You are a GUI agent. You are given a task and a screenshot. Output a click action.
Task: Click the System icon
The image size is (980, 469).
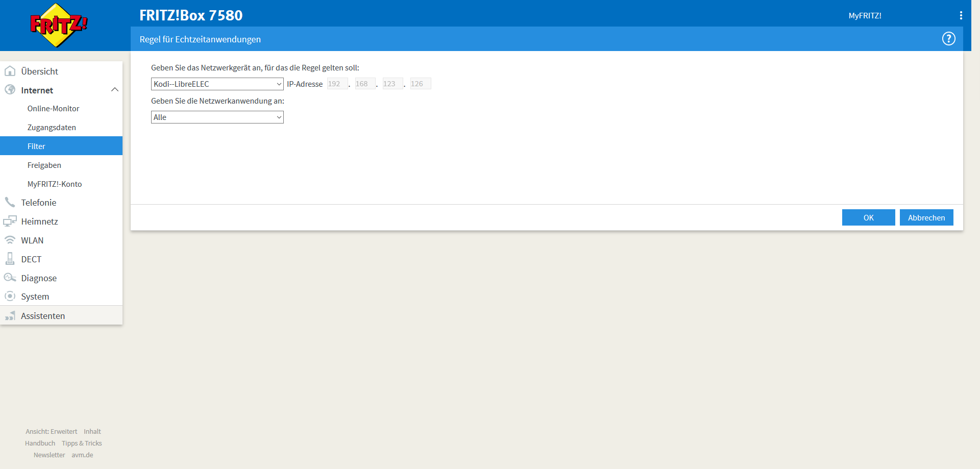10,296
